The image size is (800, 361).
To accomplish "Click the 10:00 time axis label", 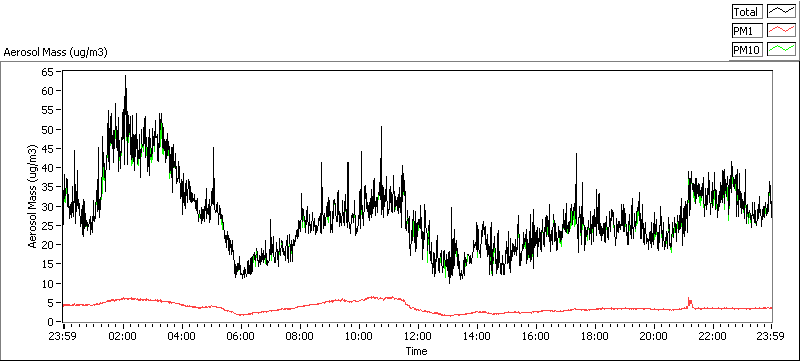I will [x=359, y=337].
